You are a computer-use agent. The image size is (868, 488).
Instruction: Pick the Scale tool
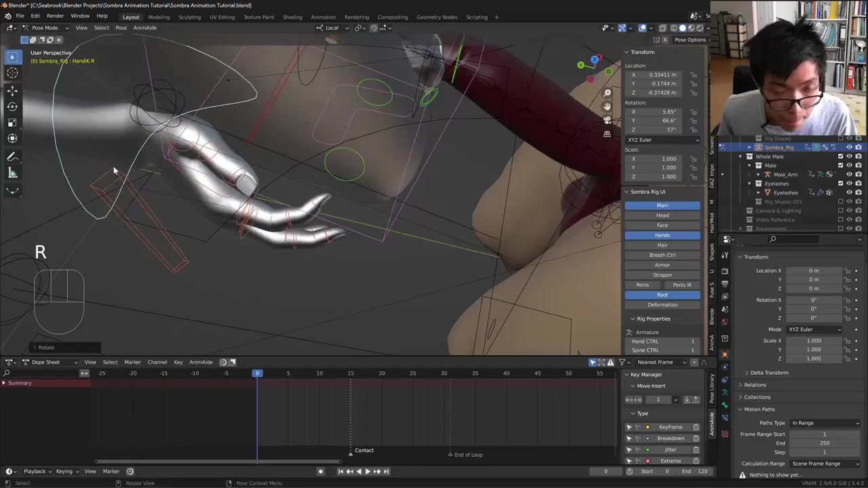[x=12, y=123]
